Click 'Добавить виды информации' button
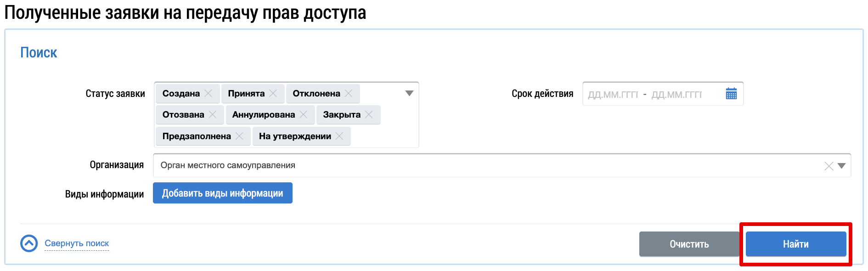The image size is (868, 271). [222, 193]
